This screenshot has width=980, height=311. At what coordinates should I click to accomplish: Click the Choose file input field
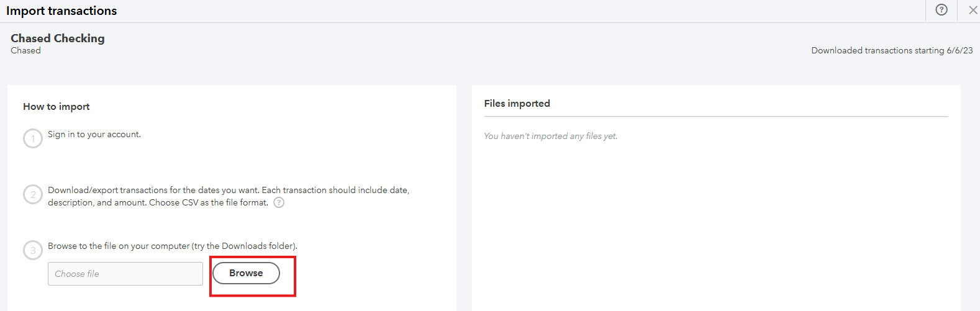tap(125, 274)
